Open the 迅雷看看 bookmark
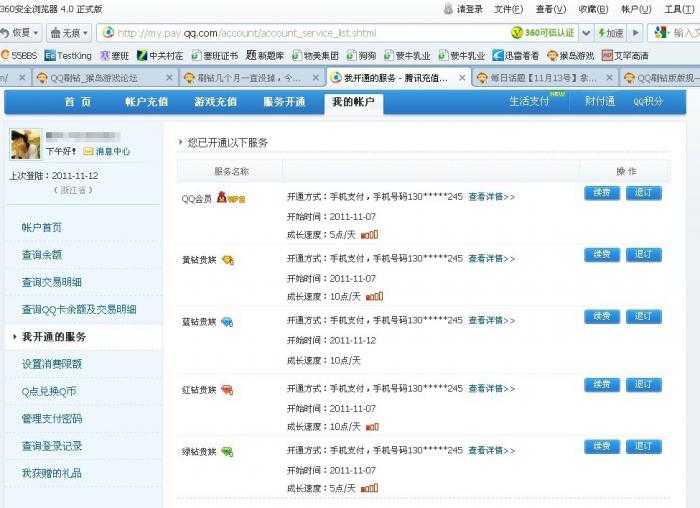The width and height of the screenshot is (700, 508). (x=516, y=55)
